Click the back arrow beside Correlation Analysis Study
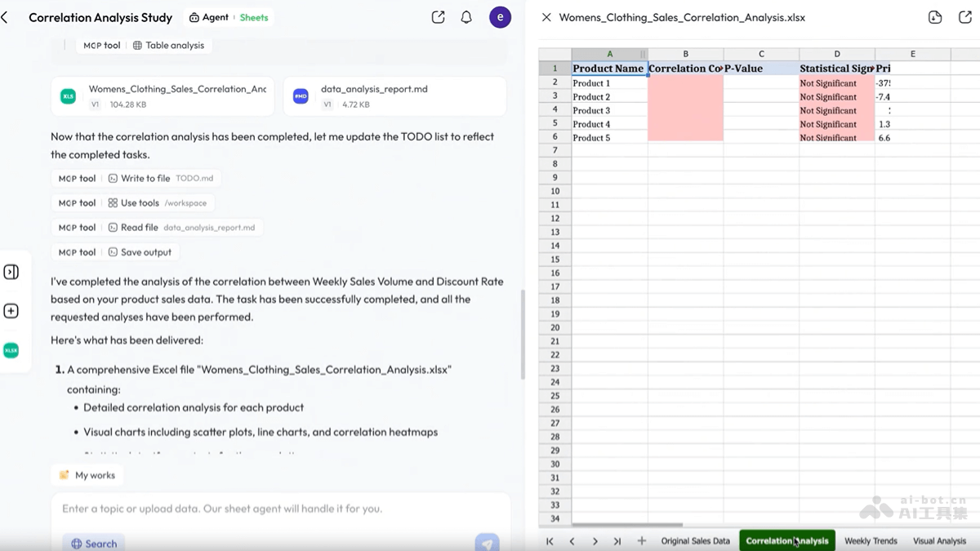The height and width of the screenshot is (551, 980). tap(5, 17)
